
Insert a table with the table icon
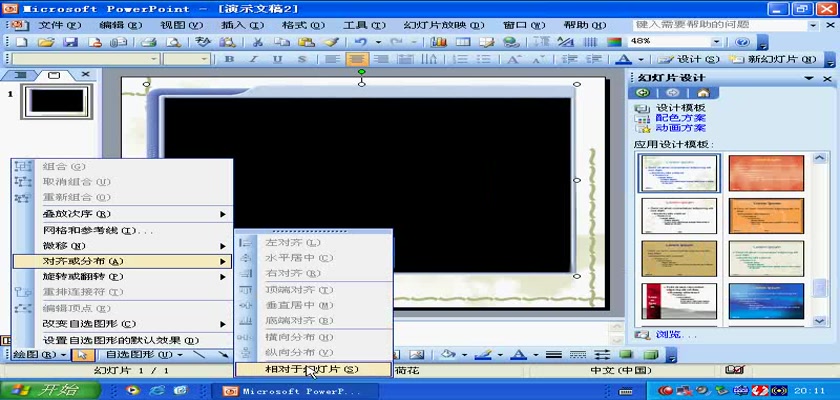click(462, 42)
